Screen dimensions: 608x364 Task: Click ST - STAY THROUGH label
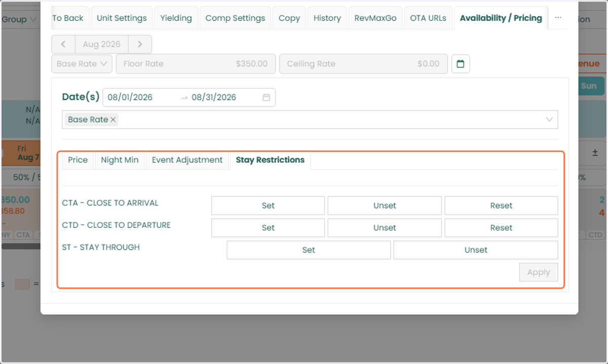pos(101,248)
